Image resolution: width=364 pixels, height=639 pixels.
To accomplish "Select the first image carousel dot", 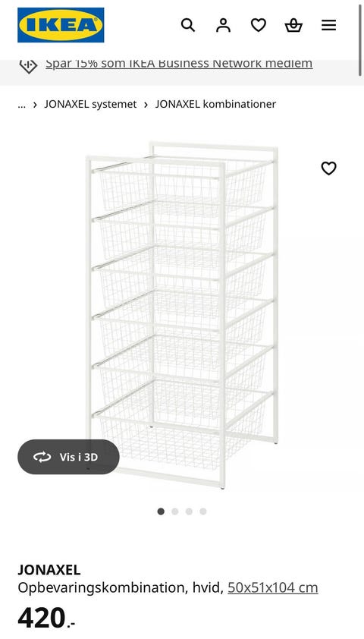I will [x=161, y=512].
